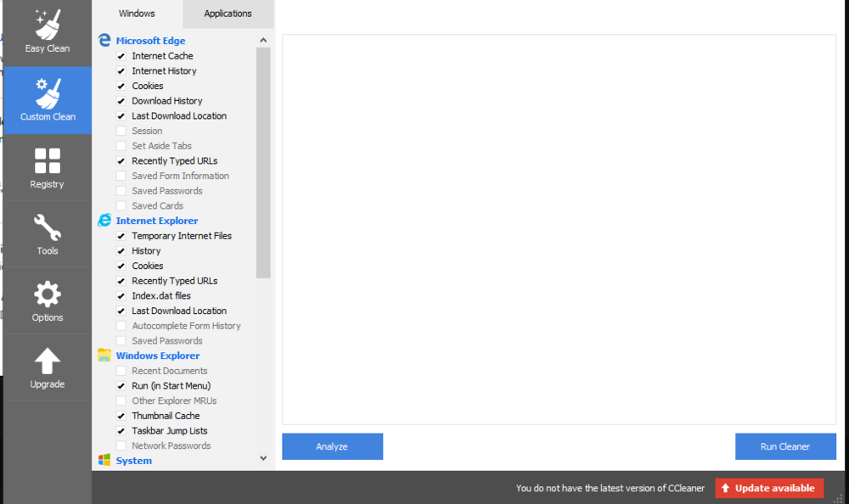Click the Upgrade arrow icon
This screenshot has height=504, width=849.
(47, 361)
